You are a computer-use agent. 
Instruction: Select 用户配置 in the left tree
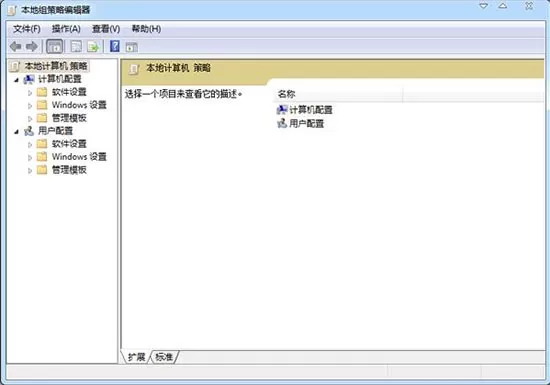coord(55,131)
